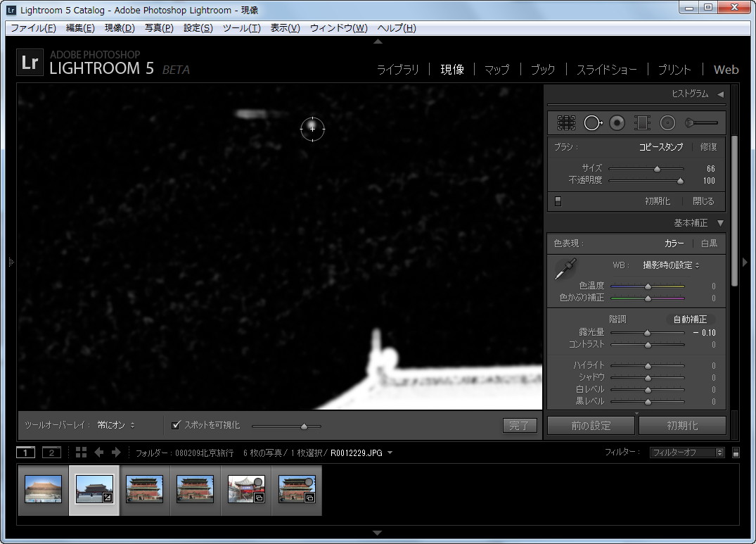Click the bottom 初期化 reset button

coord(682,425)
